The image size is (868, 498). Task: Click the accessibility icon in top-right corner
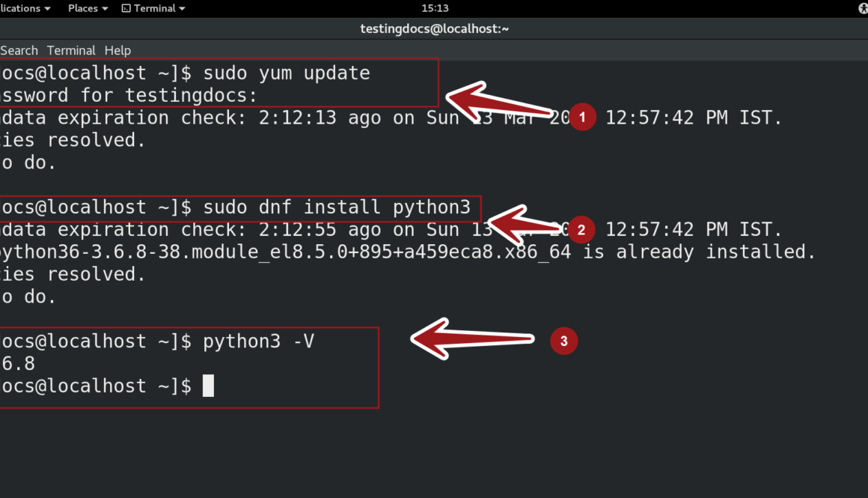tap(861, 8)
